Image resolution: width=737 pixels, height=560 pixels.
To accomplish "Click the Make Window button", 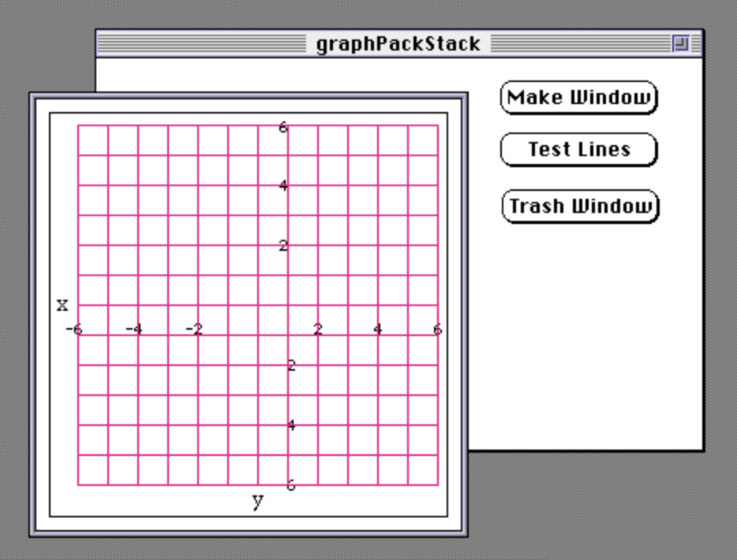I will tap(579, 98).
